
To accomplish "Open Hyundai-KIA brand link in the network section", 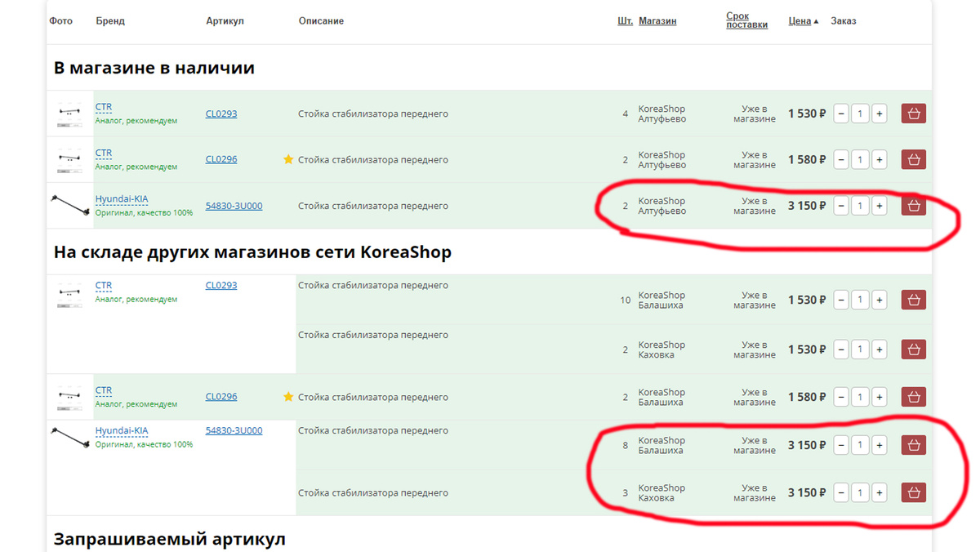I will click(x=122, y=430).
